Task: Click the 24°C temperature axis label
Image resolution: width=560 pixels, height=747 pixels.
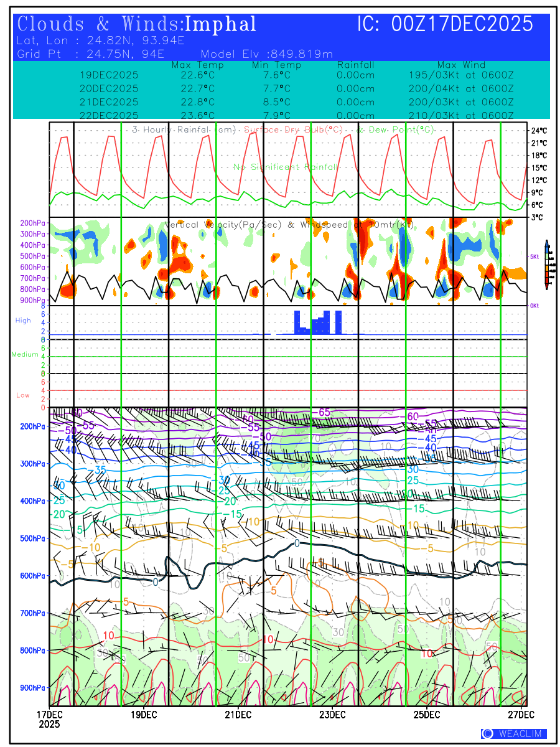Action: (x=539, y=131)
